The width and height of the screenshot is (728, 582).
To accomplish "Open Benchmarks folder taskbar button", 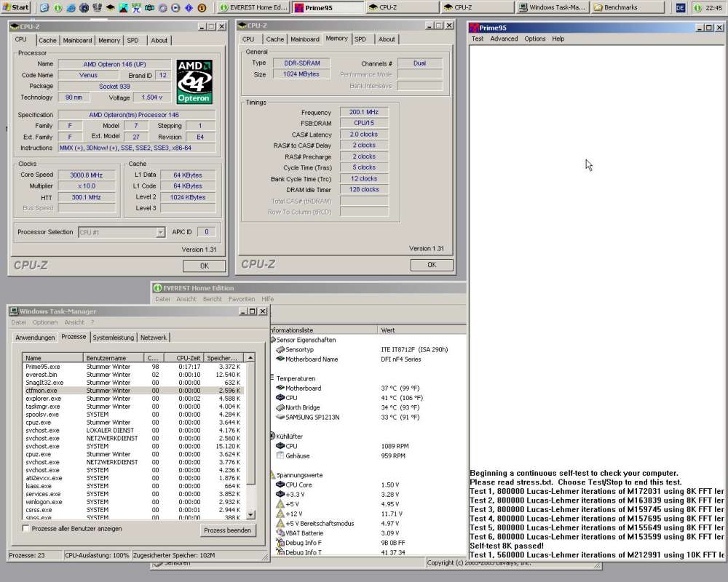I will (x=628, y=7).
